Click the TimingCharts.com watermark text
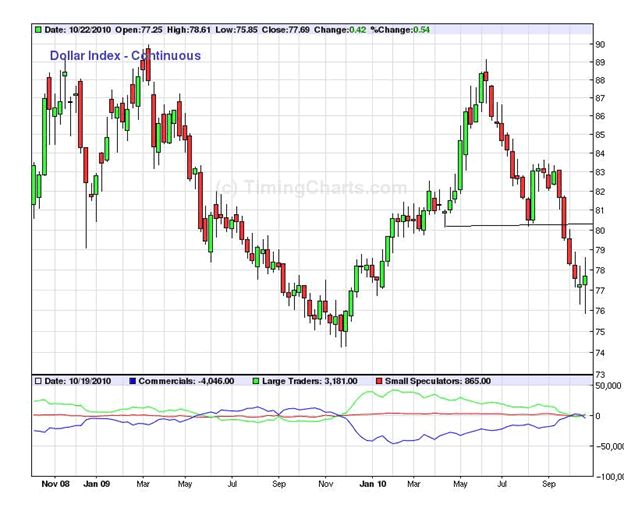 tap(311, 187)
